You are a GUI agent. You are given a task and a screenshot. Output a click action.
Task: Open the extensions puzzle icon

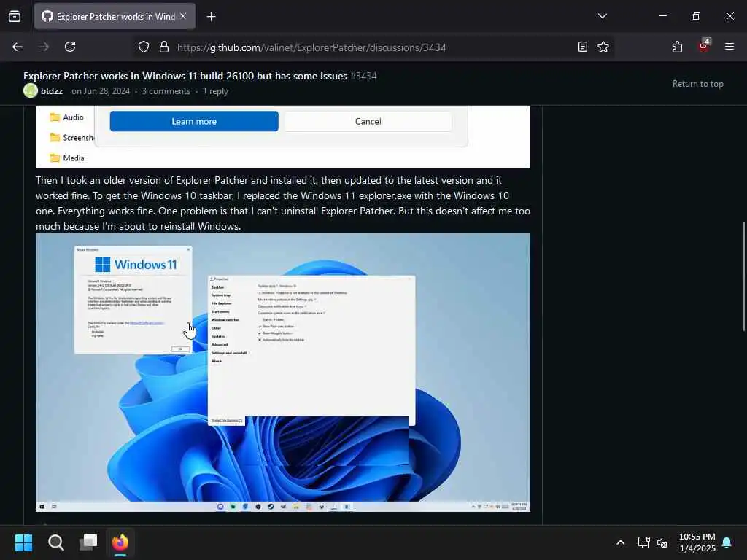click(677, 47)
